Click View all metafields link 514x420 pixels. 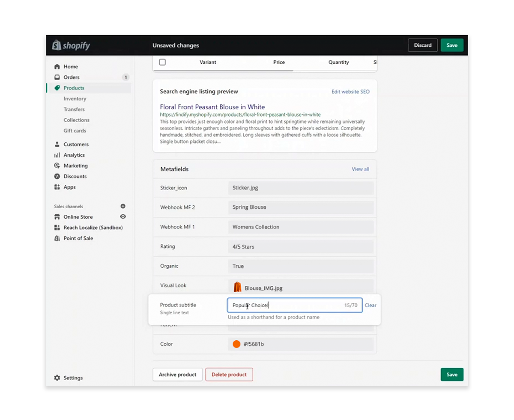pos(360,169)
